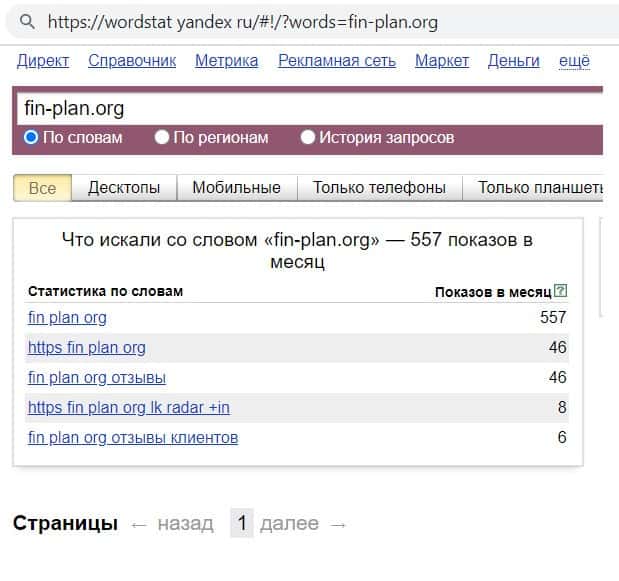Screen dimensions: 619x581
Task: Click the search magnifier icon in address bar
Action: coord(28,21)
